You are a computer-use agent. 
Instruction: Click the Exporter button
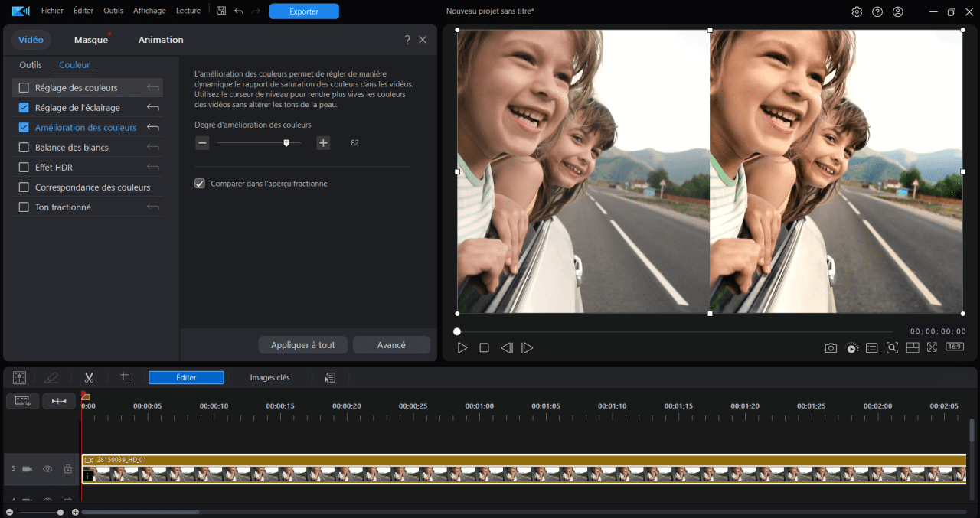303,11
